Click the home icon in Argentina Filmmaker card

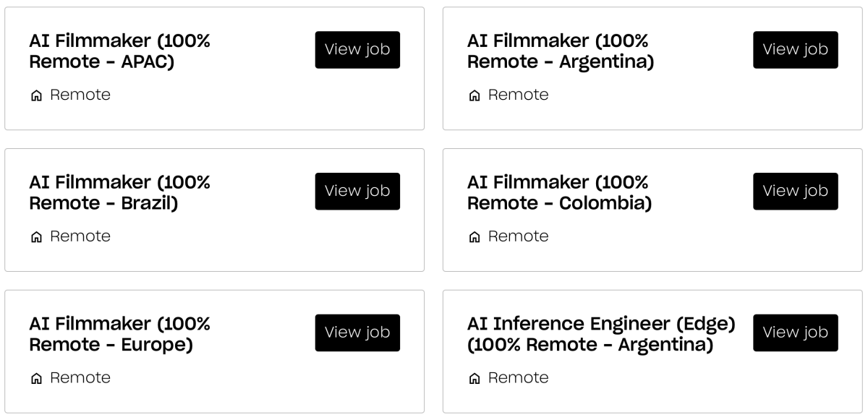click(475, 95)
